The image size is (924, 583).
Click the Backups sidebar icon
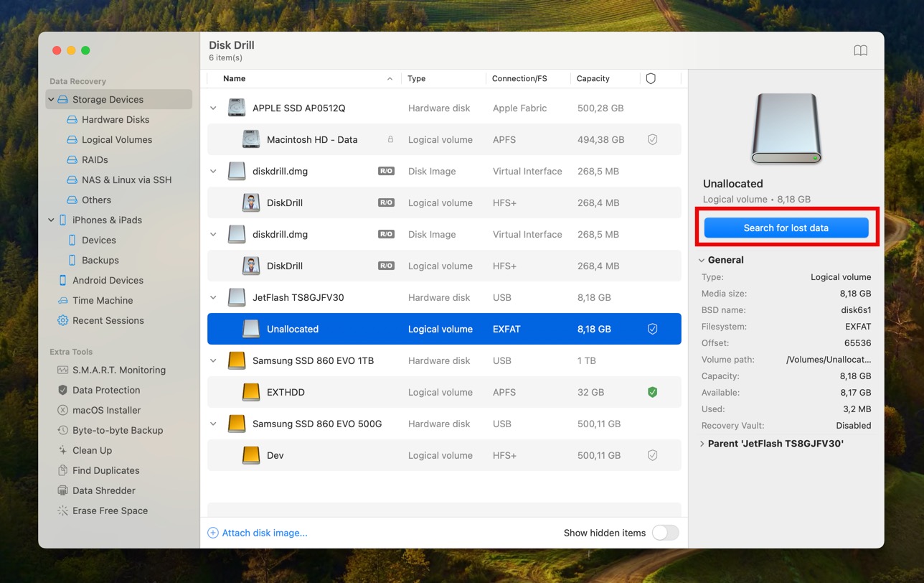click(72, 260)
